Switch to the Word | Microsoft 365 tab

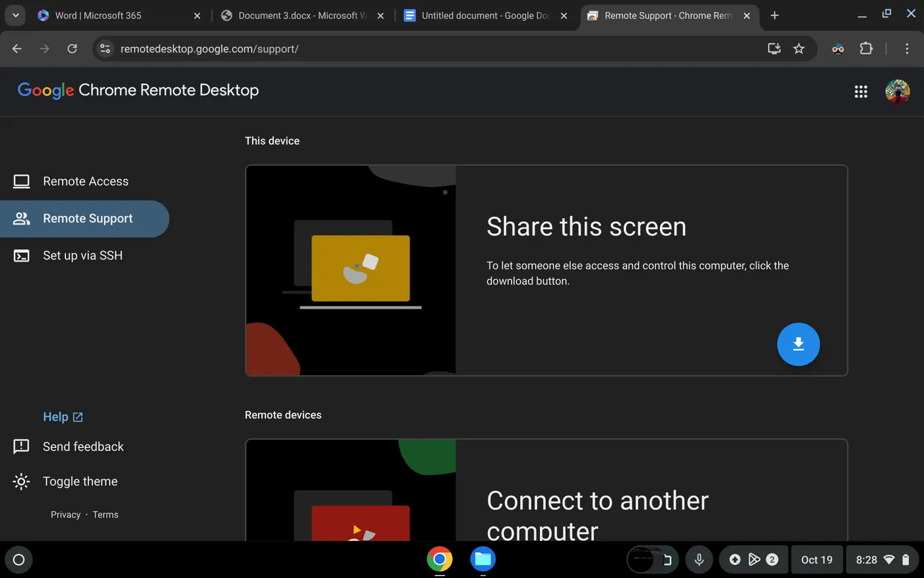tap(119, 15)
